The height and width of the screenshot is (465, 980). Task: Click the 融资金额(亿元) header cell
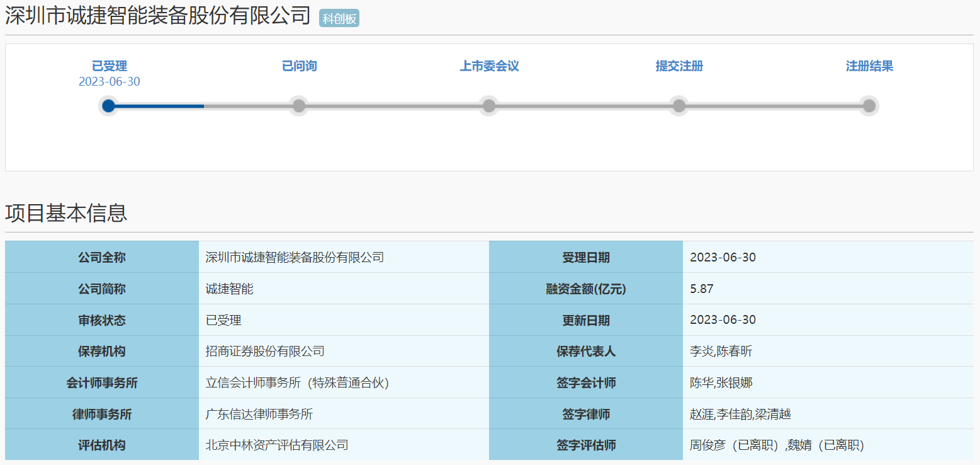click(586, 289)
